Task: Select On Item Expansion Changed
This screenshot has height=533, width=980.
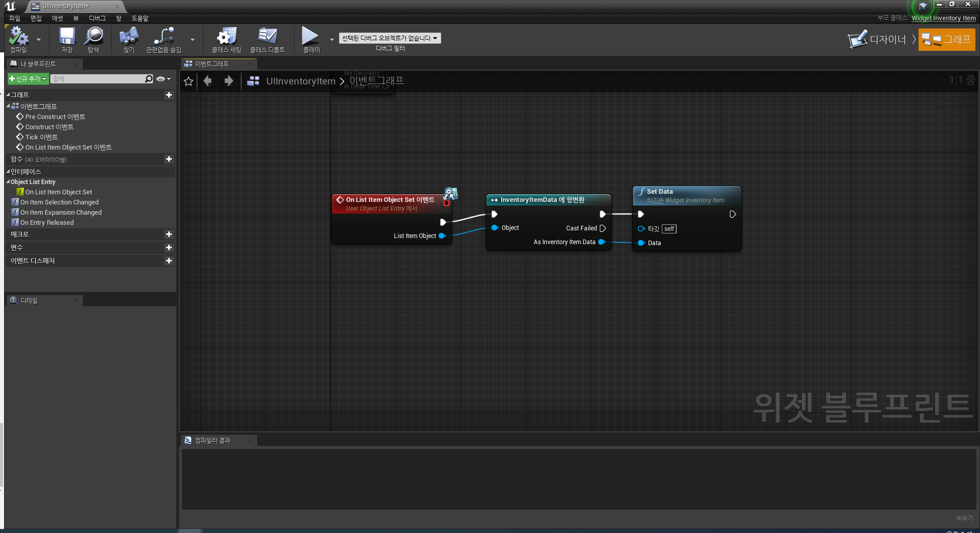Action: coord(60,212)
